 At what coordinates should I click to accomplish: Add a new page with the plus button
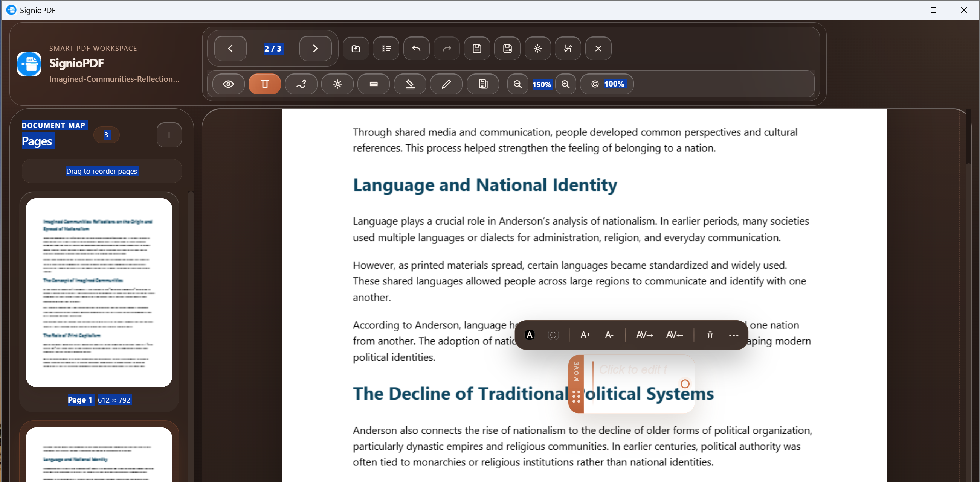pyautogui.click(x=169, y=135)
